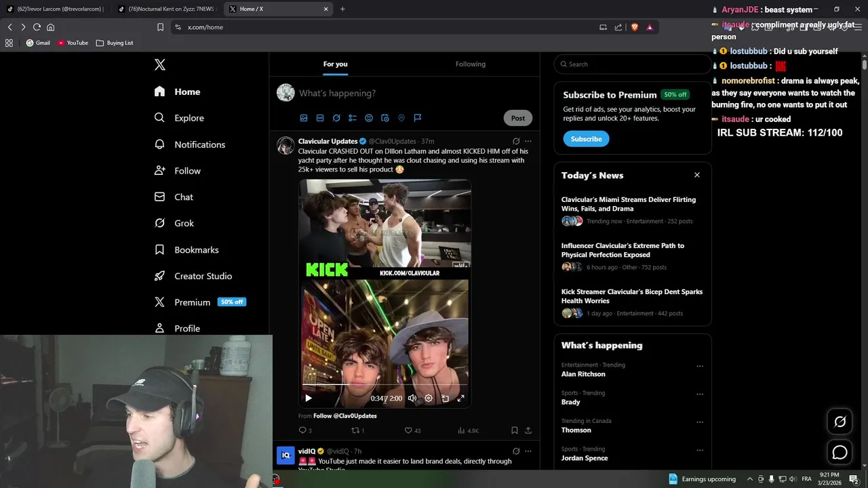The height and width of the screenshot is (488, 868).
Task: Share the Clavicular Updates post
Action: point(528,430)
